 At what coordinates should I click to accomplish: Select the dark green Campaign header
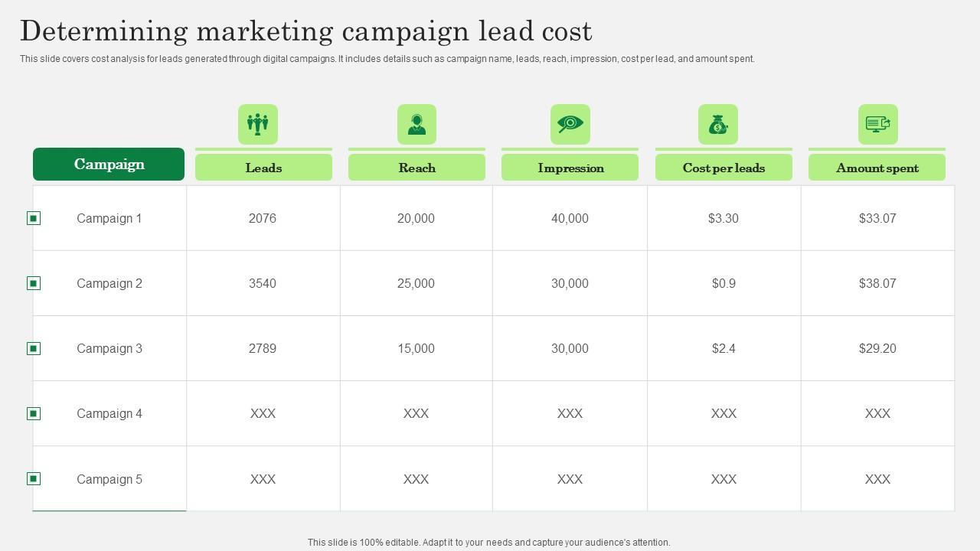pyautogui.click(x=109, y=165)
